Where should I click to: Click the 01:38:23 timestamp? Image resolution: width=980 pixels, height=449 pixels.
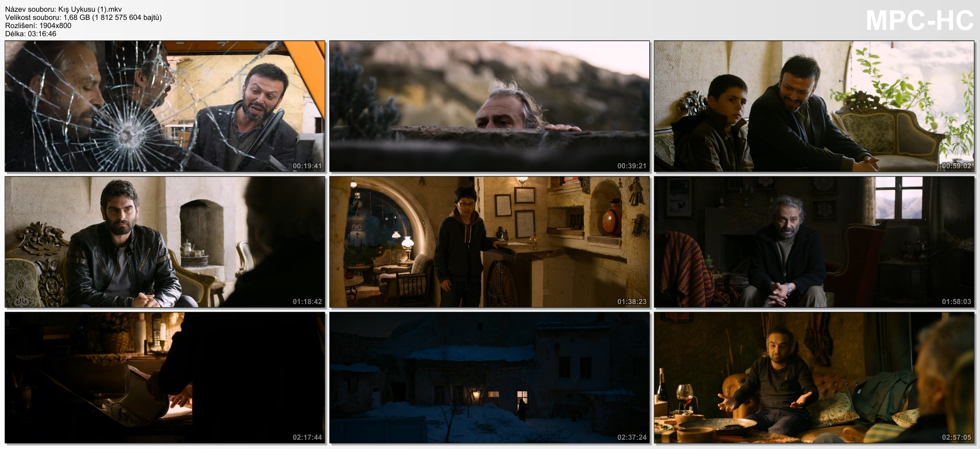(631, 302)
